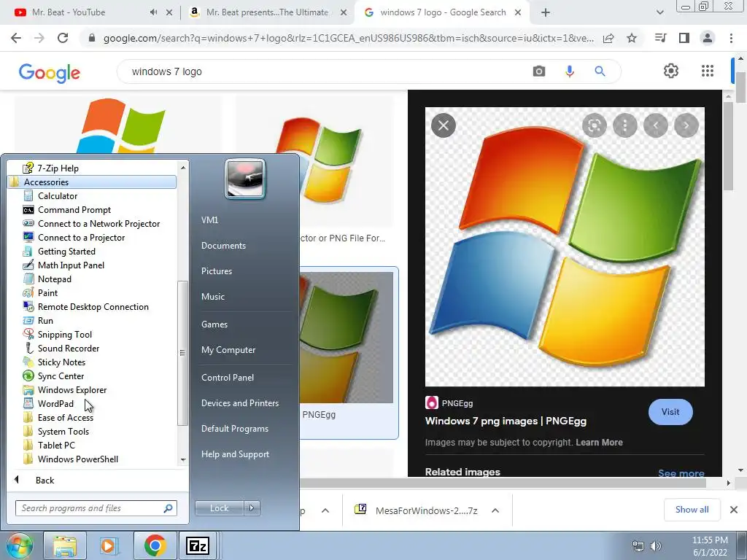Open Getting Started
Image resolution: width=747 pixels, height=560 pixels.
tap(66, 251)
